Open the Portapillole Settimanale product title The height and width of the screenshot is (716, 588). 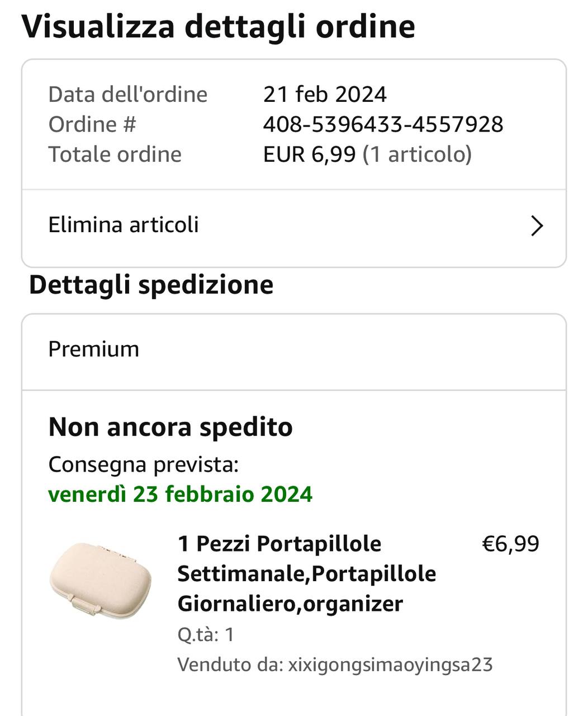(306, 573)
